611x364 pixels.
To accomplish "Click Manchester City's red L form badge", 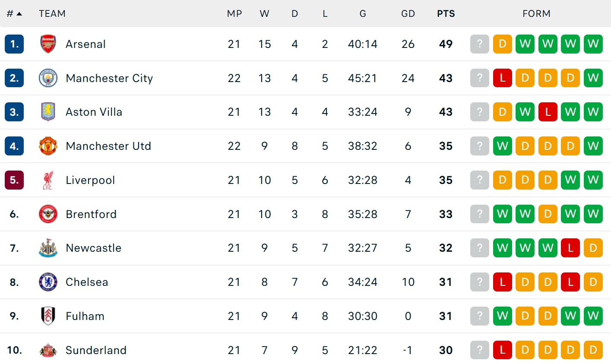I will (502, 78).
